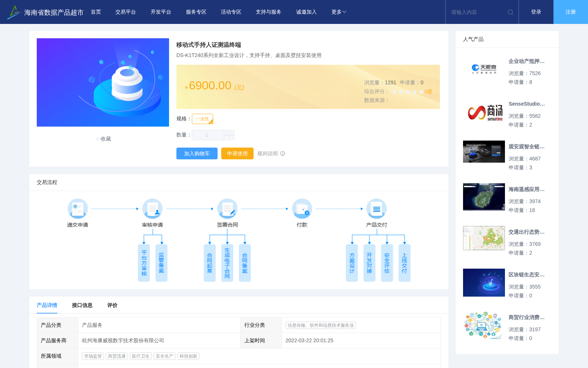Click the 海南省数据产品超市 site title
The height and width of the screenshot is (368, 588).
[x=54, y=13]
